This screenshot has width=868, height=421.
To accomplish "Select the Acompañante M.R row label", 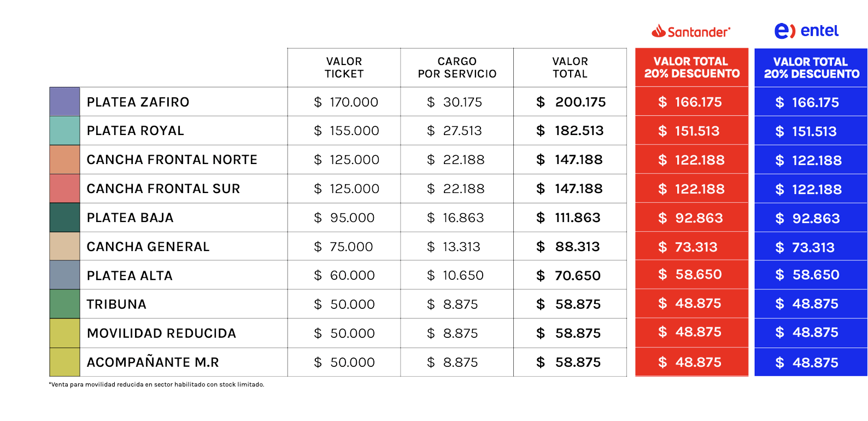I will [153, 362].
